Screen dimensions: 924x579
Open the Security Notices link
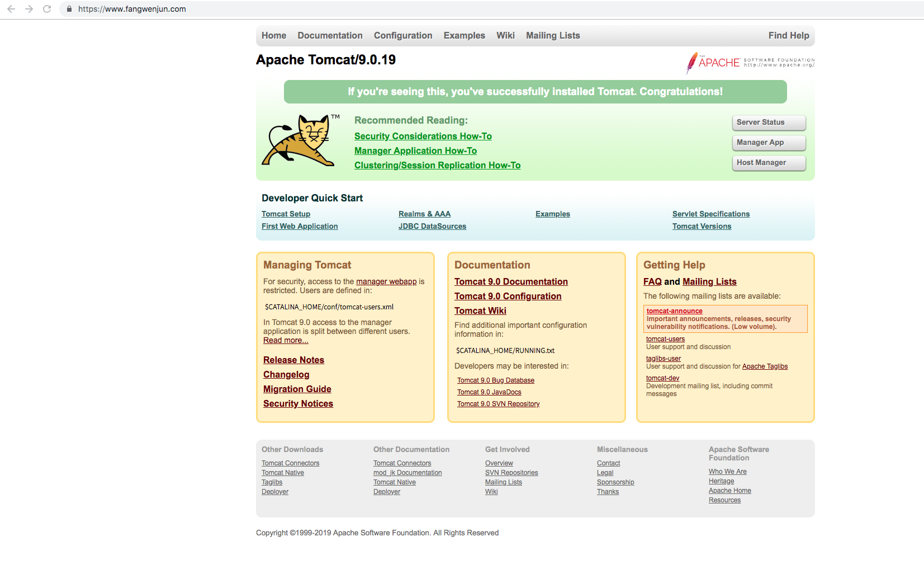[x=298, y=403]
